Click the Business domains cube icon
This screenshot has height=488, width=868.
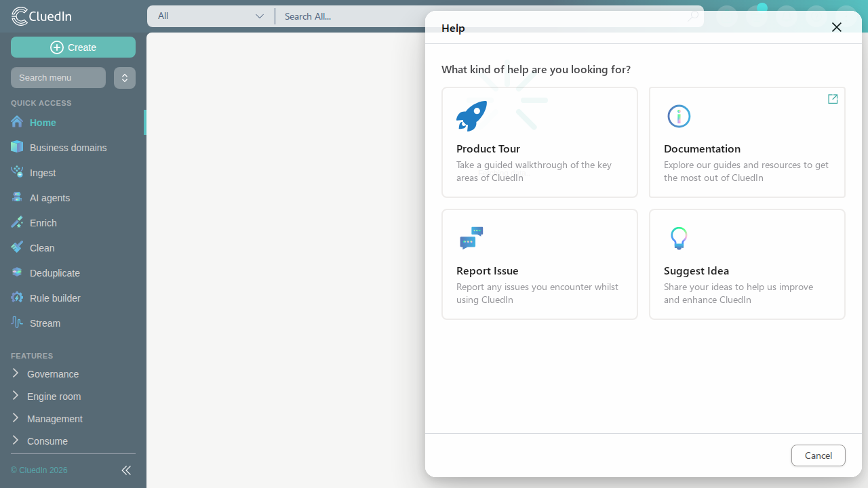coord(17,147)
